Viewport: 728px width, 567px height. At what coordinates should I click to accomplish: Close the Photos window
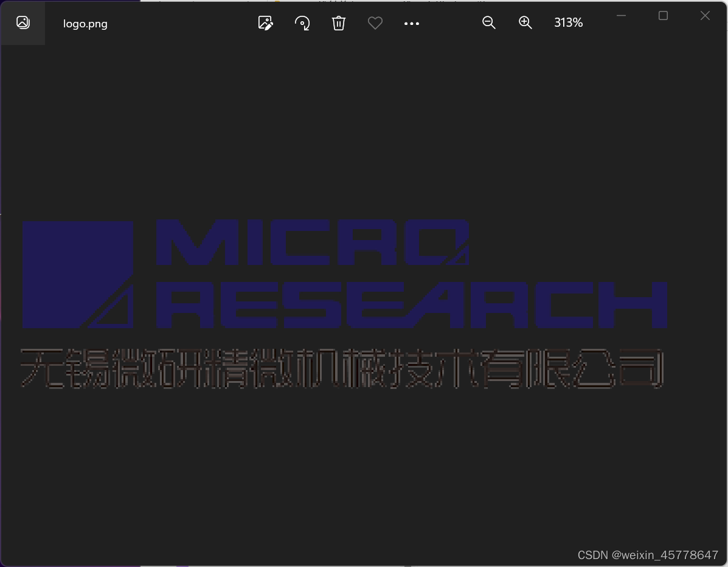click(x=705, y=16)
